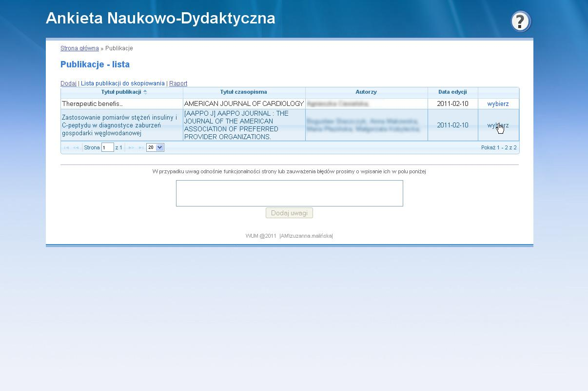Viewport: 588px width, 391px height.
Task: Click the Dodaj uwagi button
Action: tap(289, 213)
